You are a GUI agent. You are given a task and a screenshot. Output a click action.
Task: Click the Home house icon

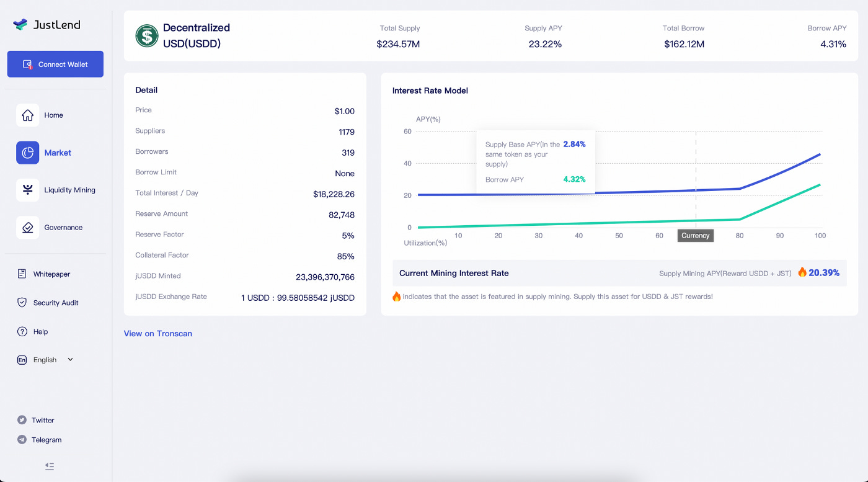coord(27,115)
